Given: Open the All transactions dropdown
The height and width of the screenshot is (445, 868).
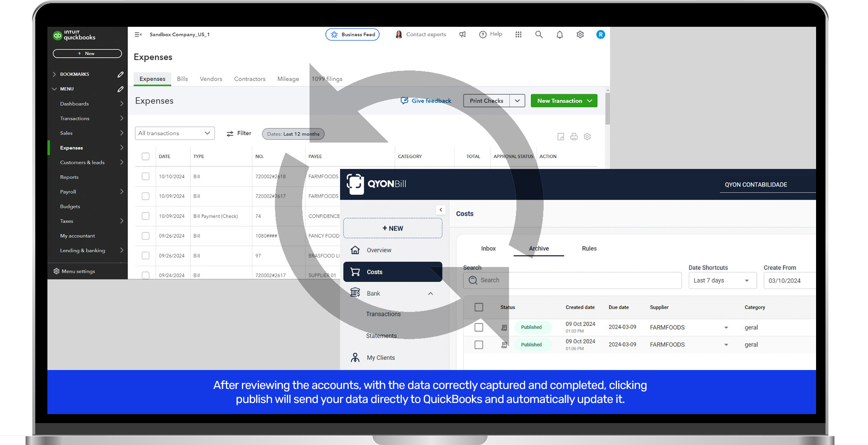Looking at the screenshot, I should [174, 133].
